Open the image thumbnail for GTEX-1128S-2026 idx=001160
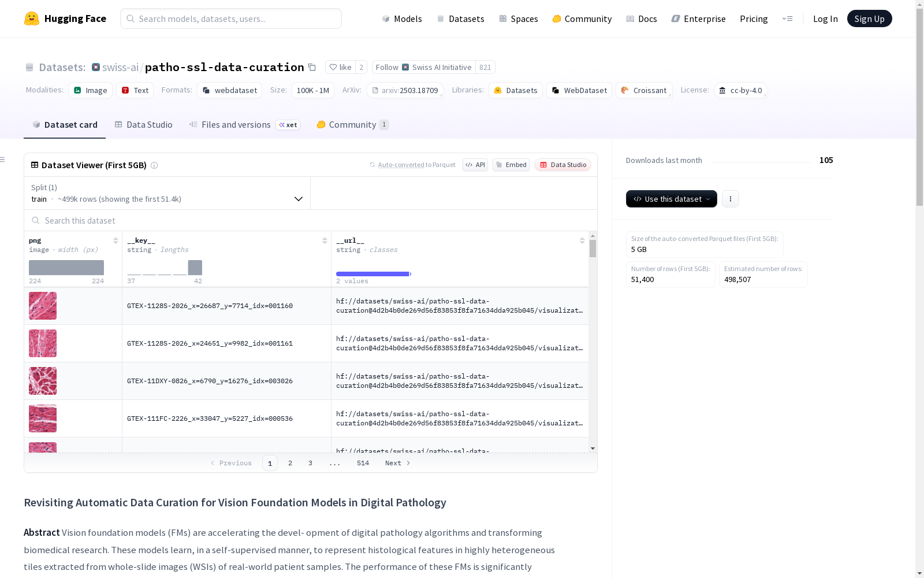Viewport: 924px width, 578px height. click(x=43, y=306)
